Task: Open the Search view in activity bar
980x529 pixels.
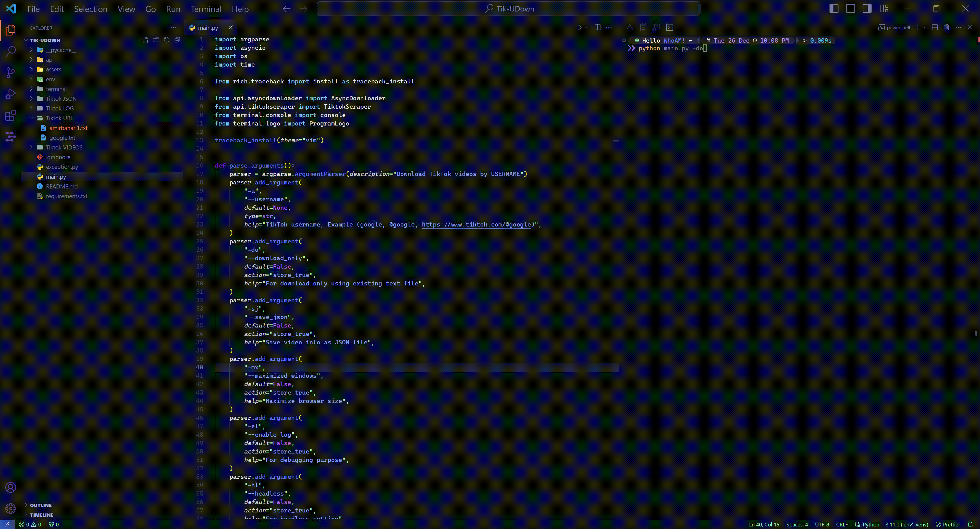Action: point(11,51)
